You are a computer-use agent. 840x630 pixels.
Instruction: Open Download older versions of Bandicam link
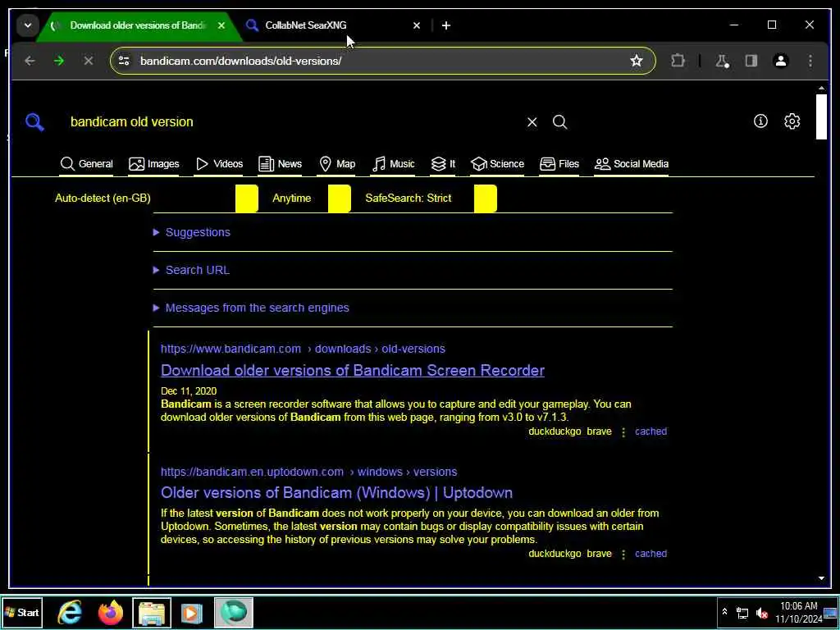click(x=353, y=370)
